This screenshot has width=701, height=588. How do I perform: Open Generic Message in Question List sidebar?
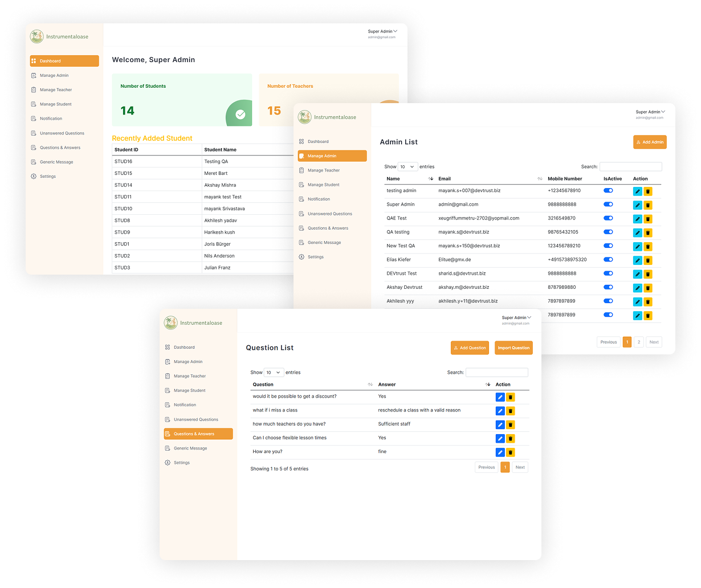190,448
